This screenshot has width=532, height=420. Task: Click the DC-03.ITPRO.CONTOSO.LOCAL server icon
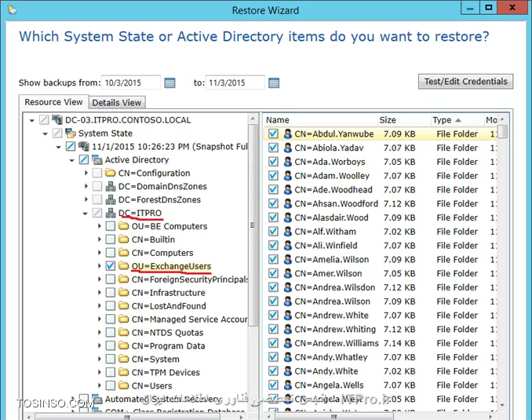(x=57, y=120)
